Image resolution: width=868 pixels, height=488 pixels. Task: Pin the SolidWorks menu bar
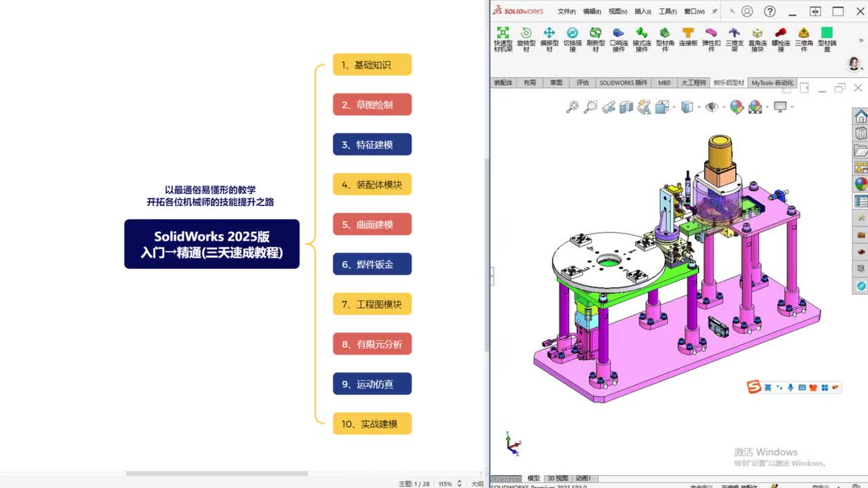click(x=714, y=12)
